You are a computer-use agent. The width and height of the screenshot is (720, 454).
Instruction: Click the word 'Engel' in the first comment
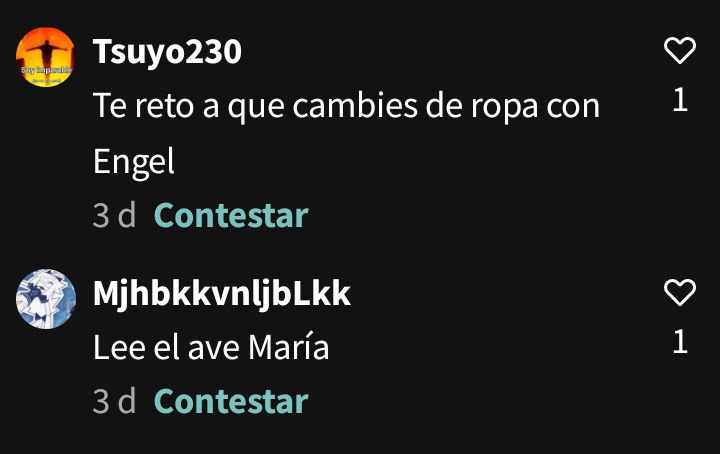(134, 163)
